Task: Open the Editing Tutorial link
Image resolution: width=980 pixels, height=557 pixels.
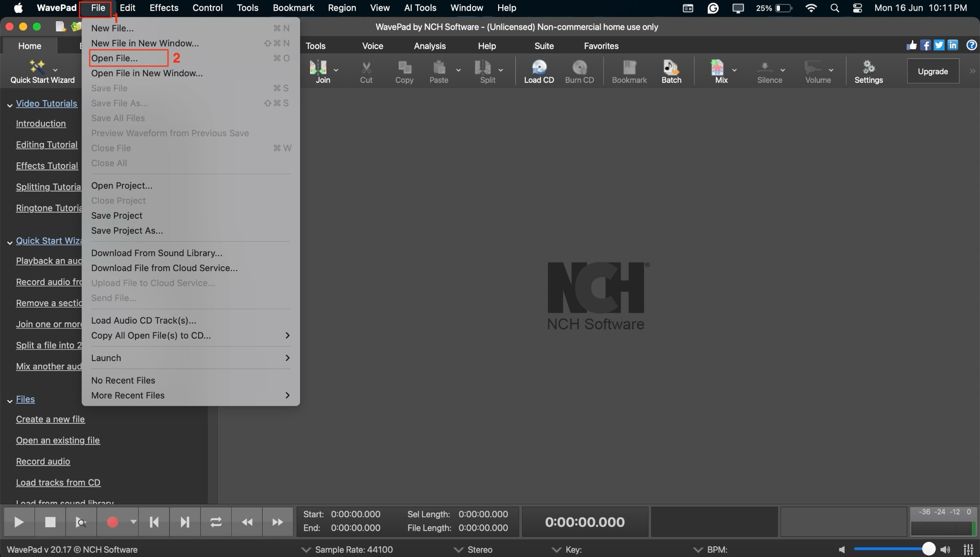Action: (x=46, y=145)
